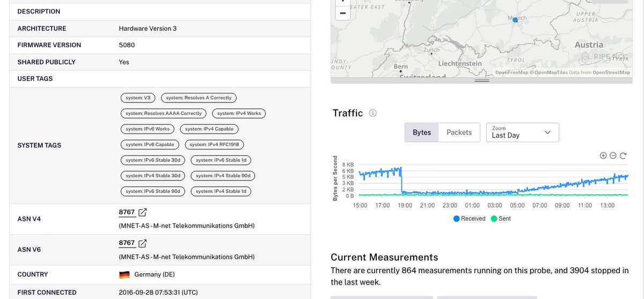The image size is (644, 299).
Task: Click the system: IPv4 Stable 90d tag
Action: (x=223, y=176)
